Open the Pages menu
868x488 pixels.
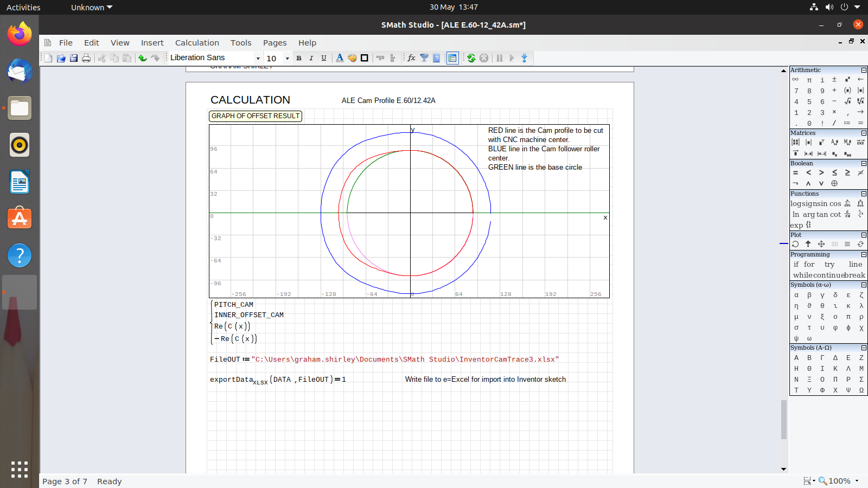click(x=275, y=43)
